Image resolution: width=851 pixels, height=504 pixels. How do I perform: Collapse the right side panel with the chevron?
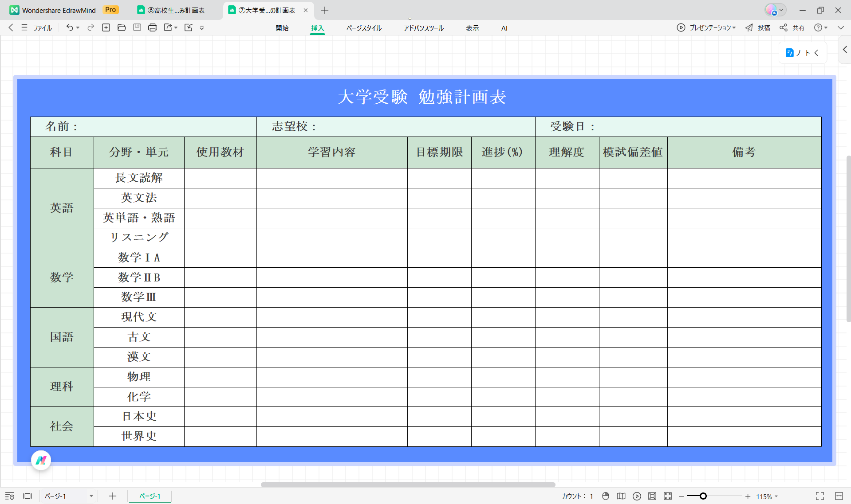845,50
